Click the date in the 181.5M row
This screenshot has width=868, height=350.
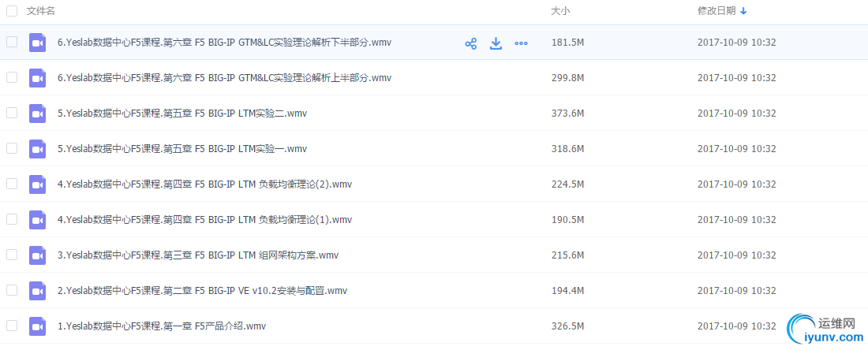point(737,43)
